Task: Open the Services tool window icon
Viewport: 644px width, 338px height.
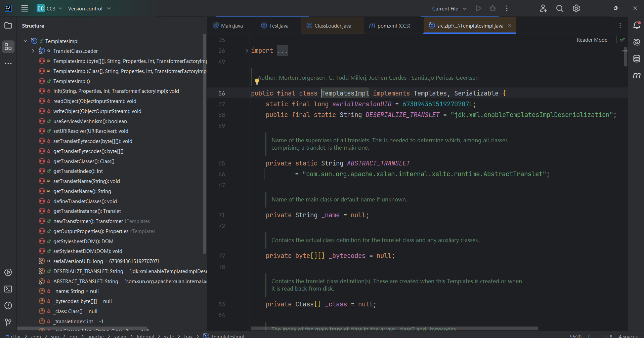Action: 8,272
